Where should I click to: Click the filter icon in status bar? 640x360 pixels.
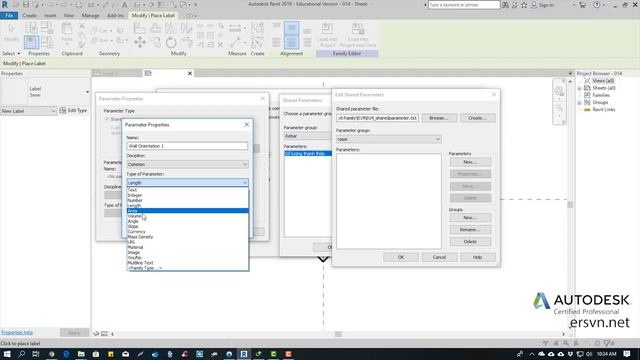pyautogui.click(x=607, y=343)
